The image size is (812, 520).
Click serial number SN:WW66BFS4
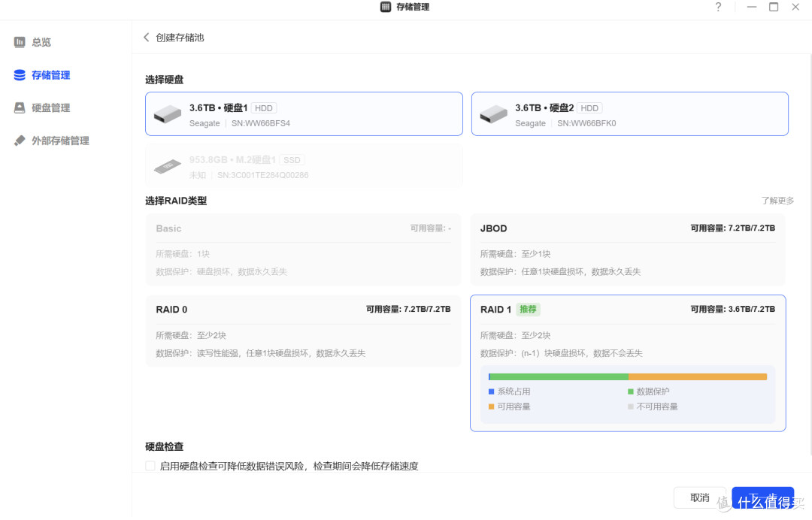(260, 123)
